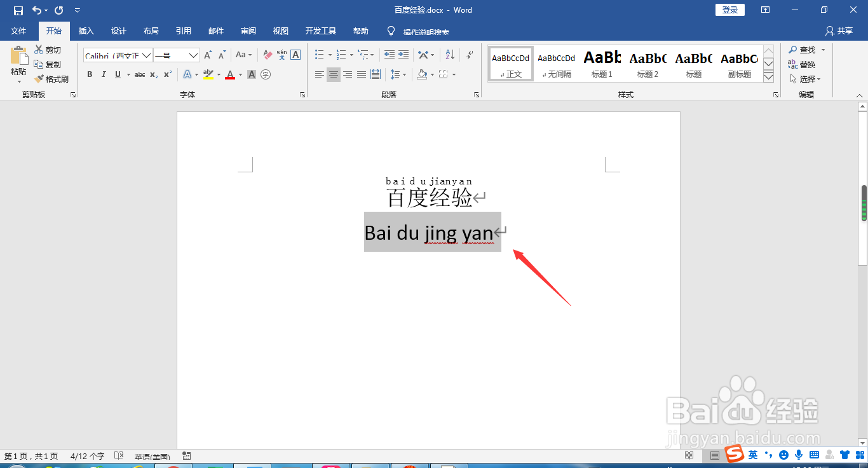Click Tell me (操作说明搜索) search box
Image resolution: width=868 pixels, height=468 pixels.
click(418, 31)
